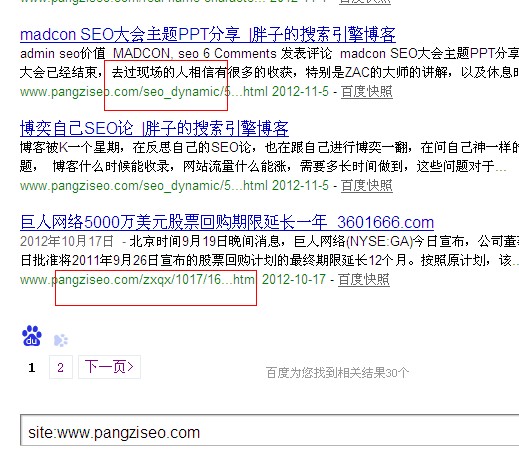The width and height of the screenshot is (519, 455).
Task: Click the green URL under madcon result
Action: pos(144,92)
